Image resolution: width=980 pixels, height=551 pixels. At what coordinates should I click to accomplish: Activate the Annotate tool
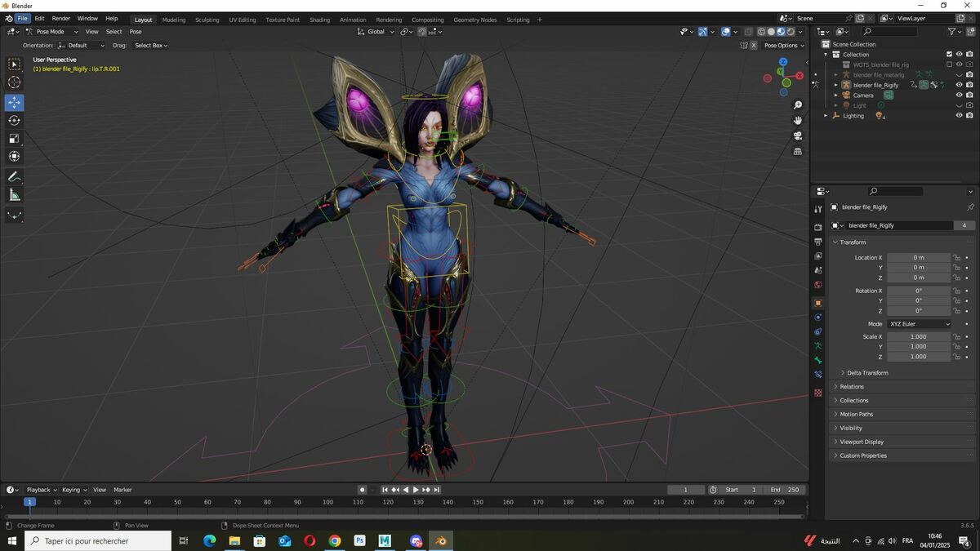coord(15,177)
